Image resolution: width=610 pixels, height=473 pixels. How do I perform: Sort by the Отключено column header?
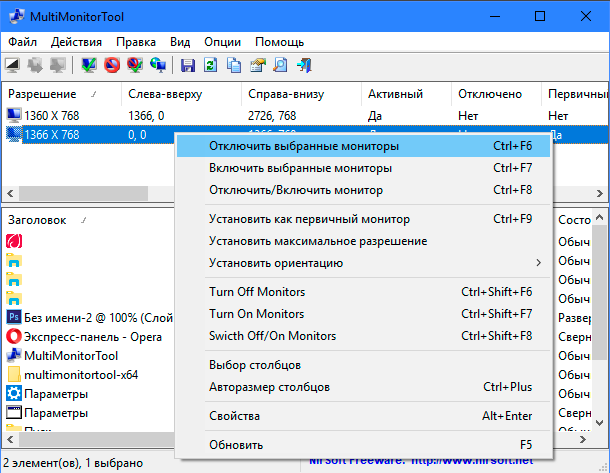pos(496,94)
